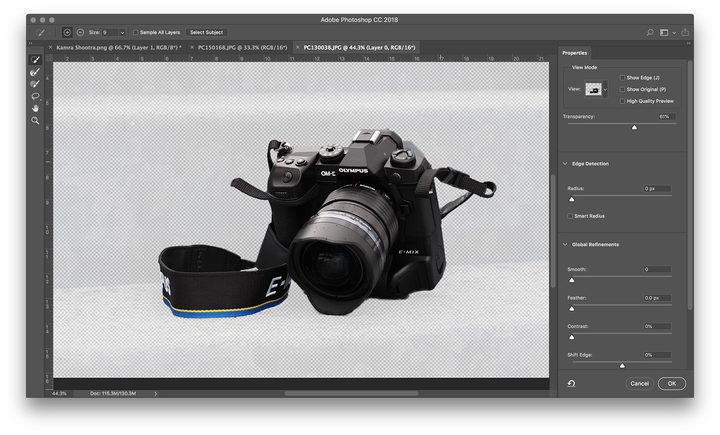Activate the Zoom magnifier tool
Screen dimensions: 720x435
35,120
